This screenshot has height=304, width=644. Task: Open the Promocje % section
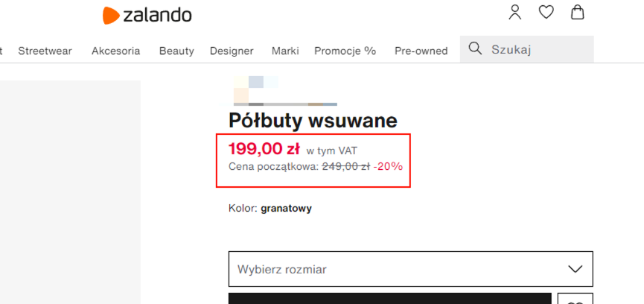pos(345,51)
